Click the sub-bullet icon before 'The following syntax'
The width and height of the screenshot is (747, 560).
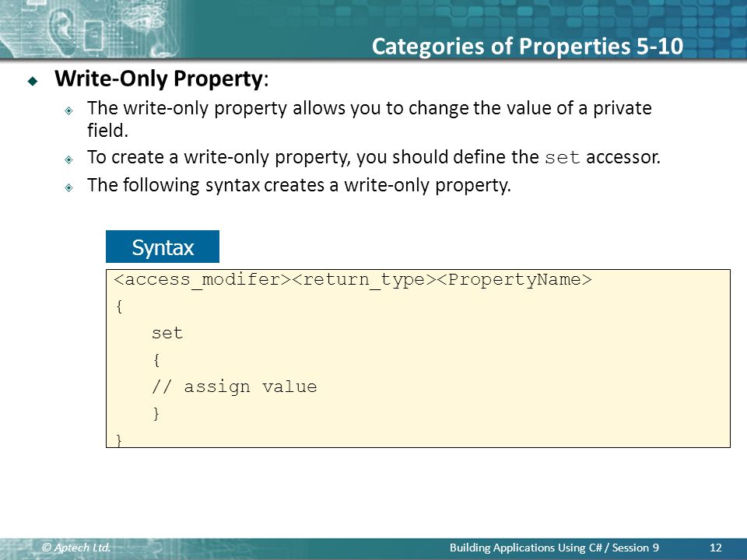click(69, 187)
